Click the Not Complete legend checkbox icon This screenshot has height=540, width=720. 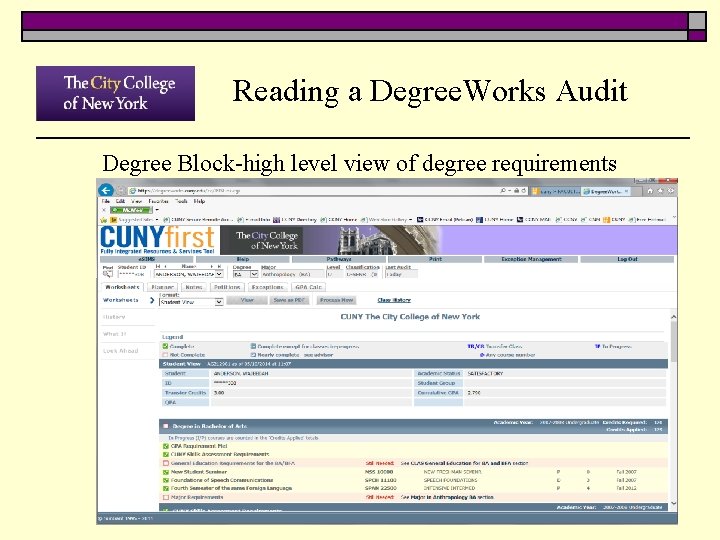click(x=165, y=354)
